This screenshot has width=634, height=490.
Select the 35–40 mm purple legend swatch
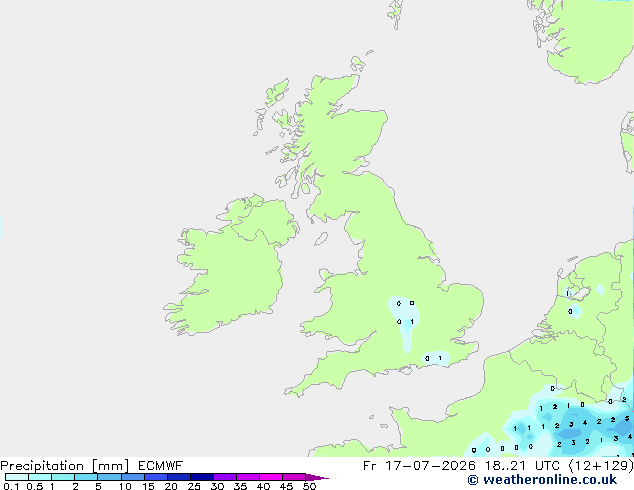click(247, 477)
